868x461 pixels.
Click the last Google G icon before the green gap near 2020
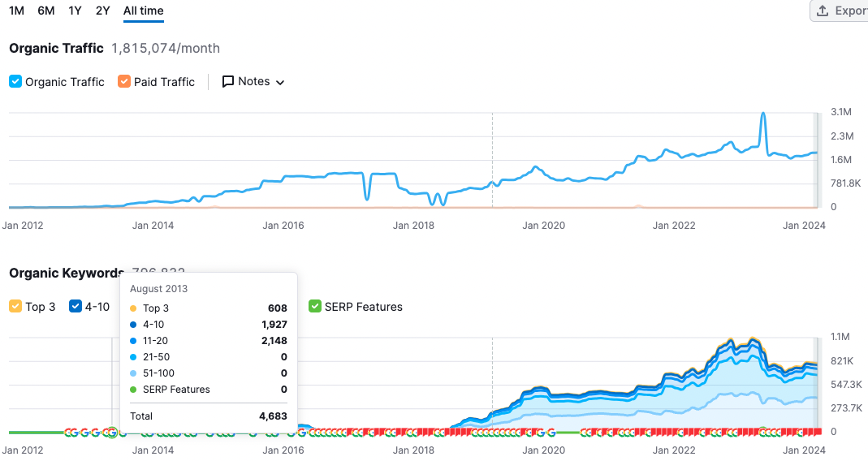tap(552, 432)
